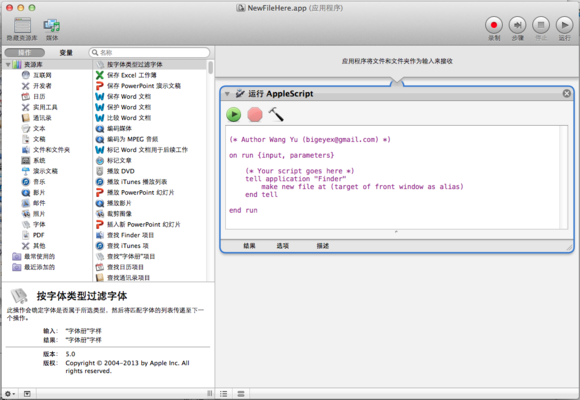Remove the Run AppleScript action with X
This screenshot has height=400, width=580.
pyautogui.click(x=566, y=94)
